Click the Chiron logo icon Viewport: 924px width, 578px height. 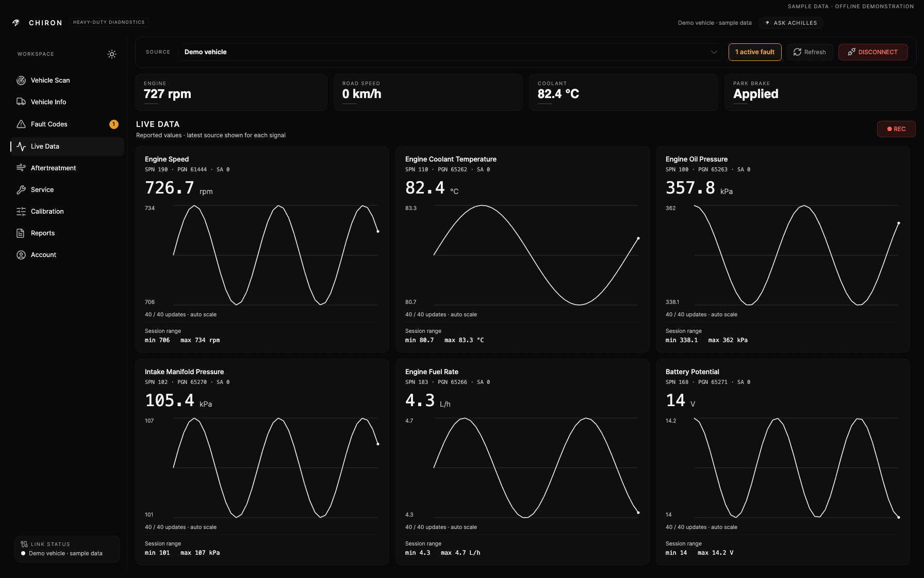pos(16,23)
